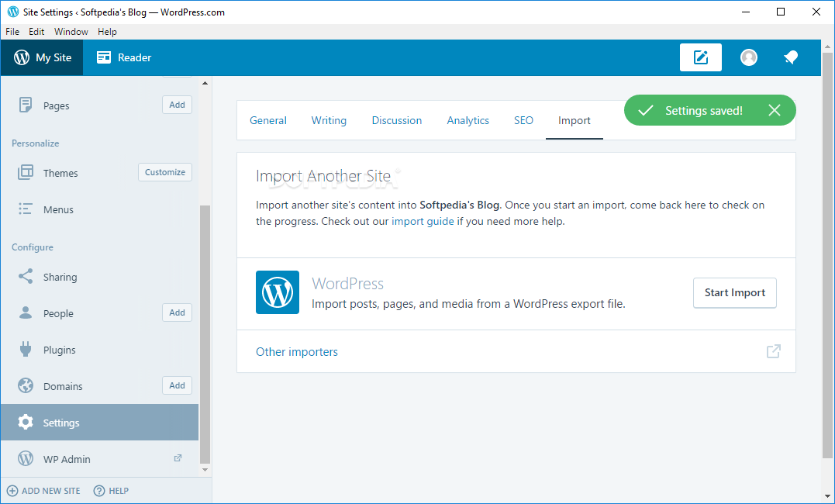Screen dimensions: 835x504
Task: Dismiss the Settings saved notice
Action: click(775, 110)
